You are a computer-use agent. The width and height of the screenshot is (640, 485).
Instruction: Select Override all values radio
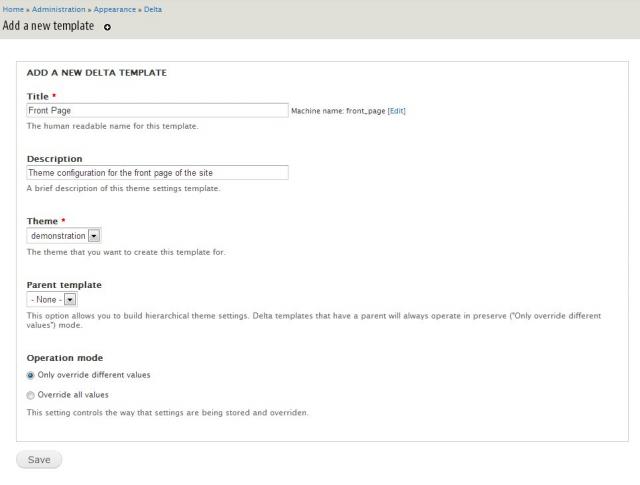(x=30, y=395)
